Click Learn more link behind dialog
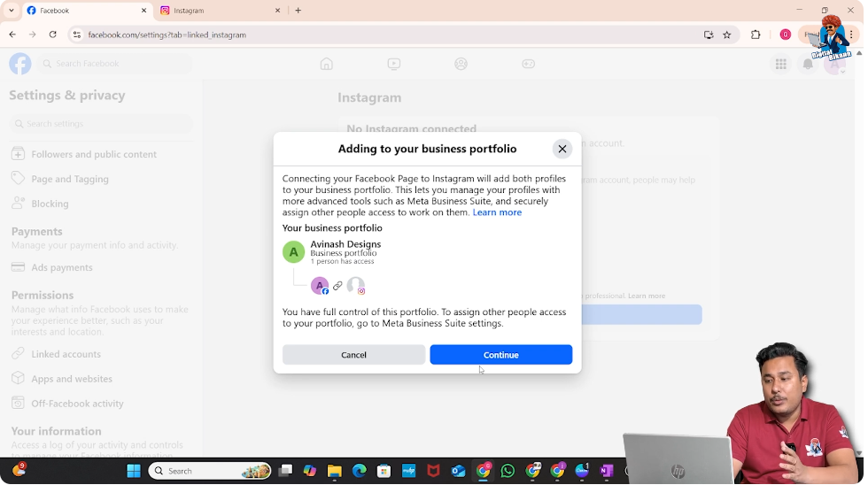 [647, 296]
